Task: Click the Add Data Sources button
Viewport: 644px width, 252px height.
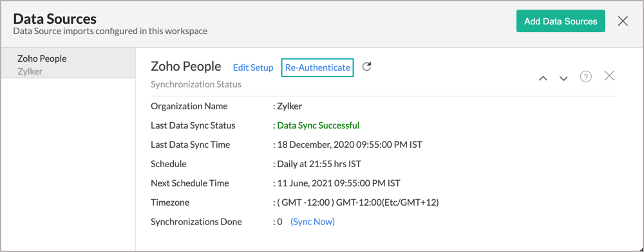Action: point(561,21)
